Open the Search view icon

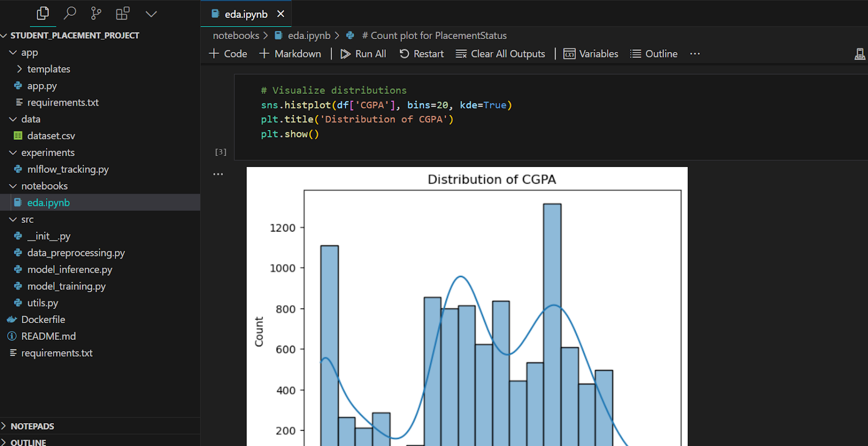click(69, 14)
